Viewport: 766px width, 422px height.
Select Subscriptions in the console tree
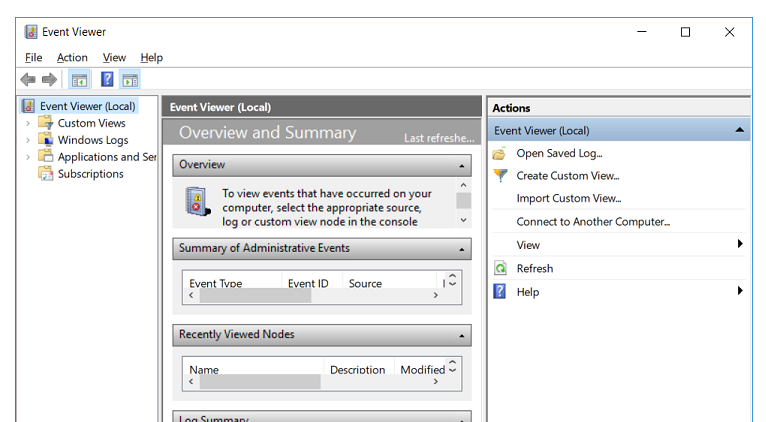[x=90, y=174]
